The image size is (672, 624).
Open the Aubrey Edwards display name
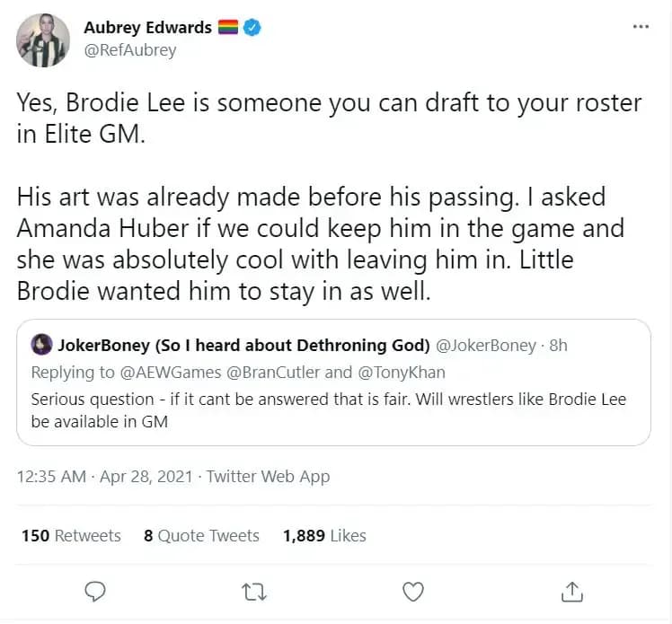click(148, 28)
